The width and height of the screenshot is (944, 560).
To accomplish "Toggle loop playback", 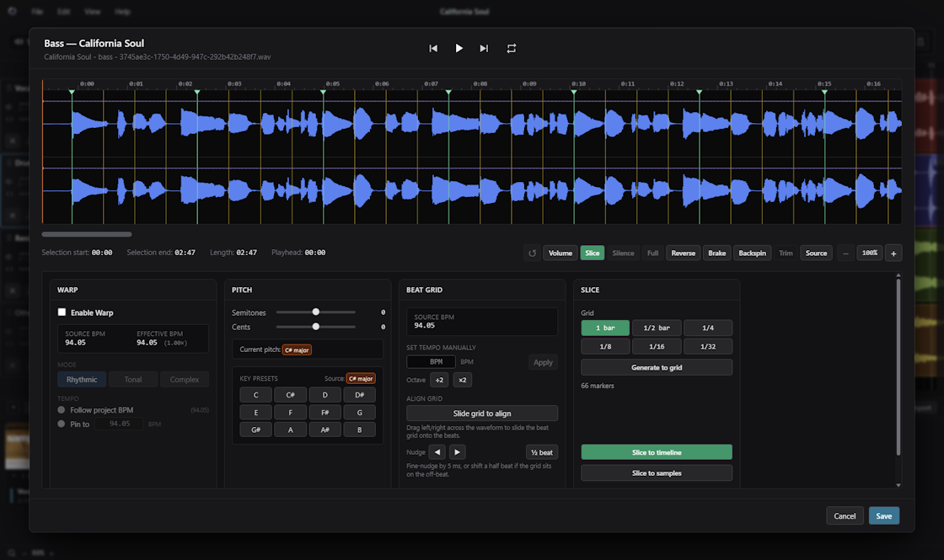I will point(511,48).
